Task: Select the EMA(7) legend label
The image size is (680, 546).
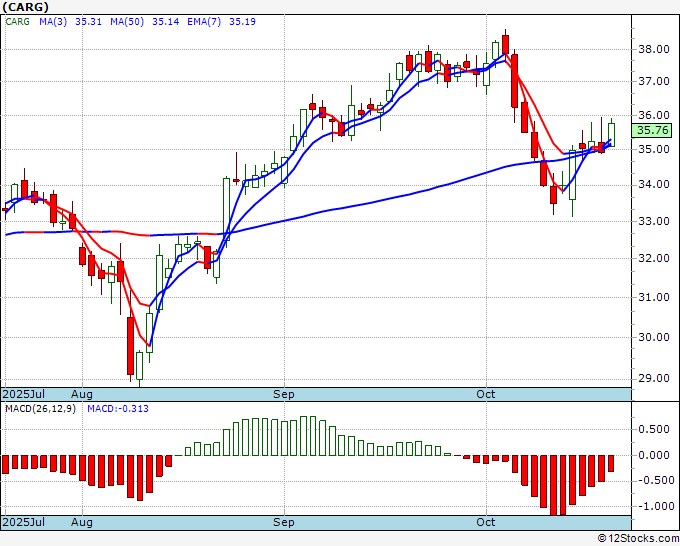Action: pos(204,22)
